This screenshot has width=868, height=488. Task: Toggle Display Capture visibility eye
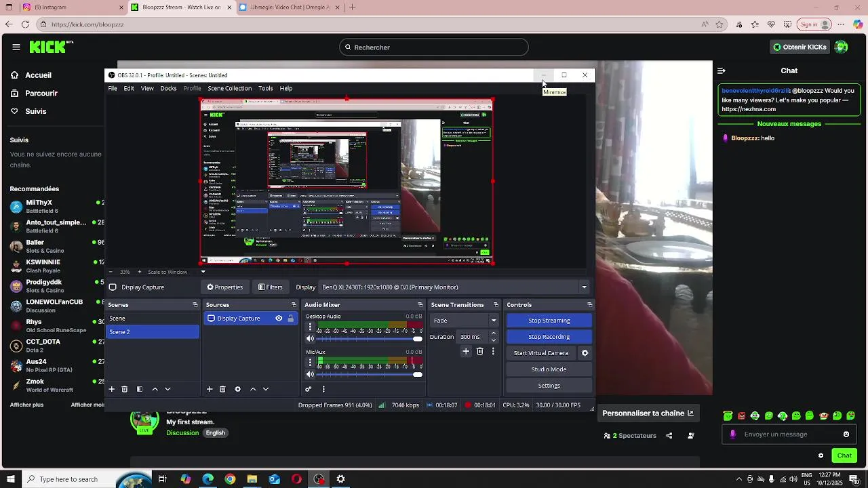point(279,319)
